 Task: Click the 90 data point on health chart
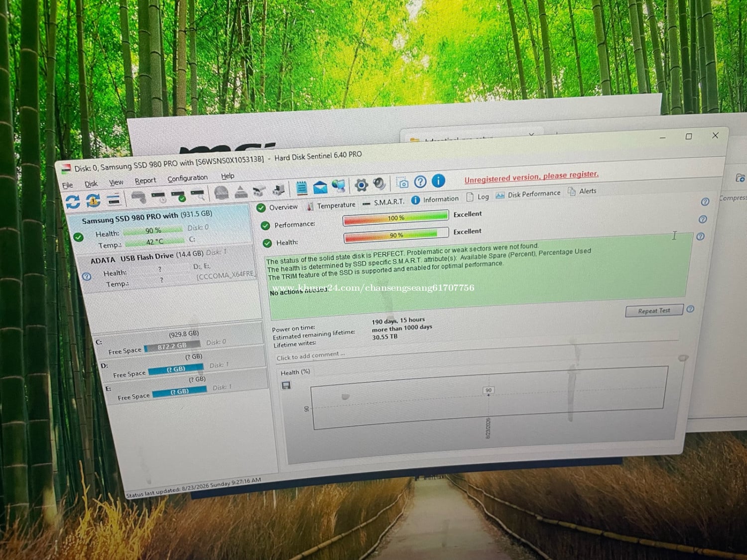[x=489, y=390]
